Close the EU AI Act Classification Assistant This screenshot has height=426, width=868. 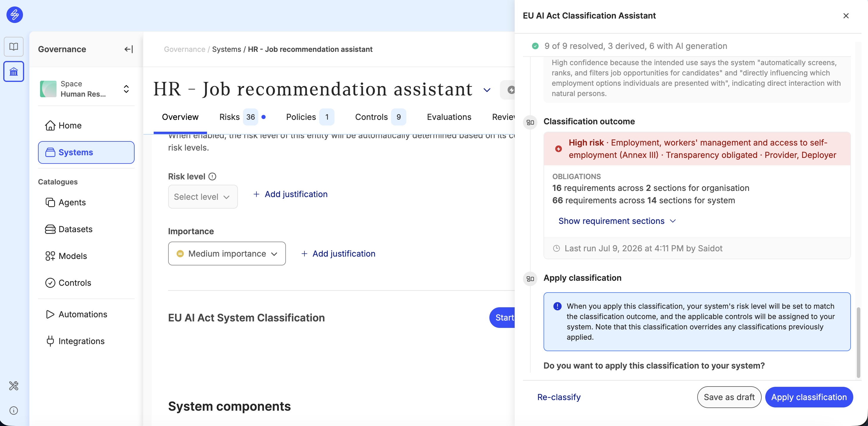846,16
